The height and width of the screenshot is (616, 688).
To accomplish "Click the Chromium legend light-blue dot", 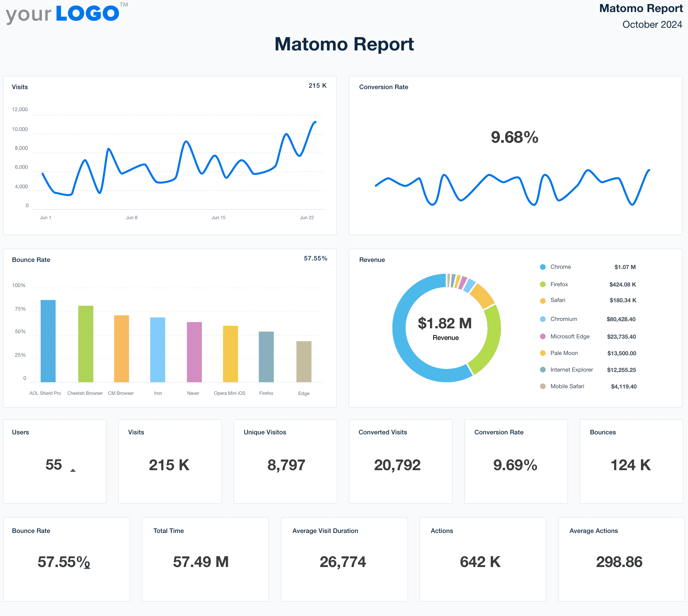I will (x=543, y=319).
